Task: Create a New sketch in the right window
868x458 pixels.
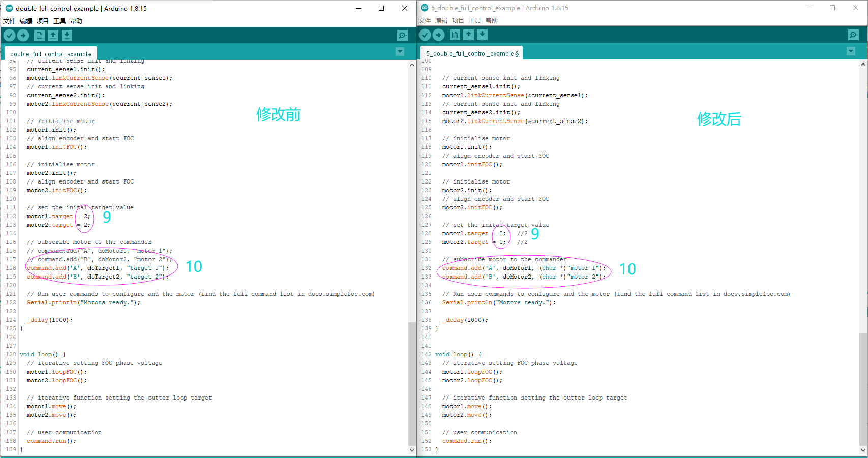Action: [454, 35]
